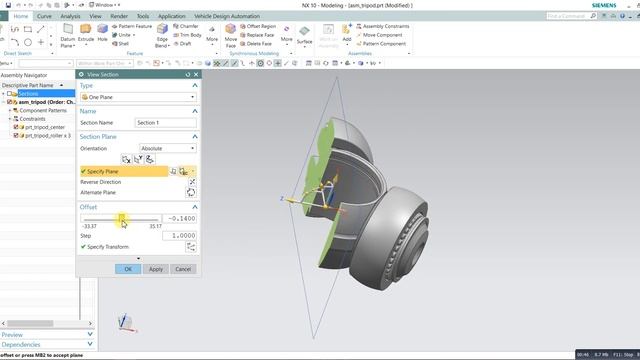Collapse the Type section

195,86
